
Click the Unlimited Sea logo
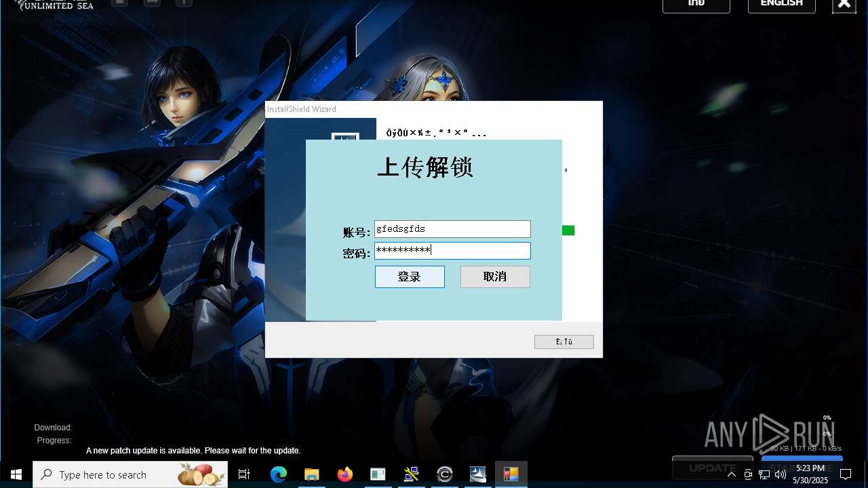54,5
